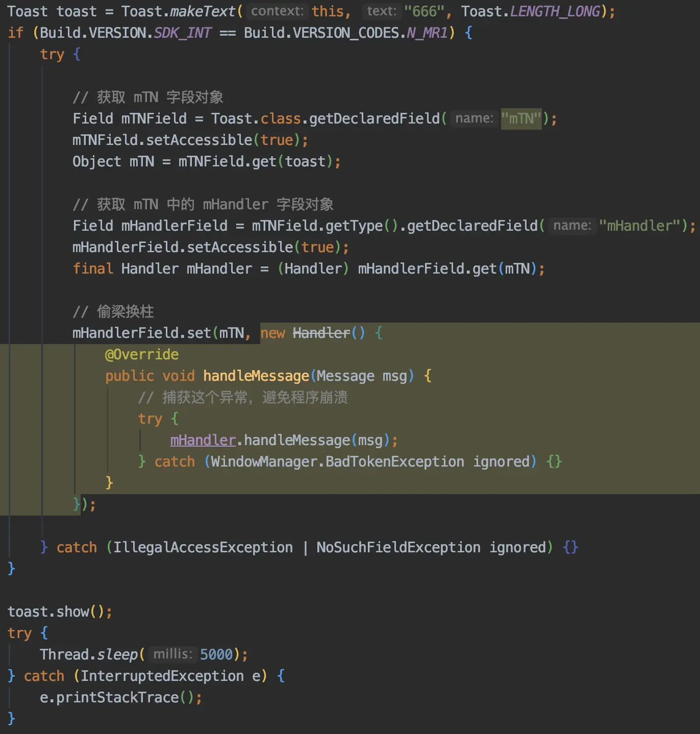Click the handleMessage method declaration name

pos(256,376)
